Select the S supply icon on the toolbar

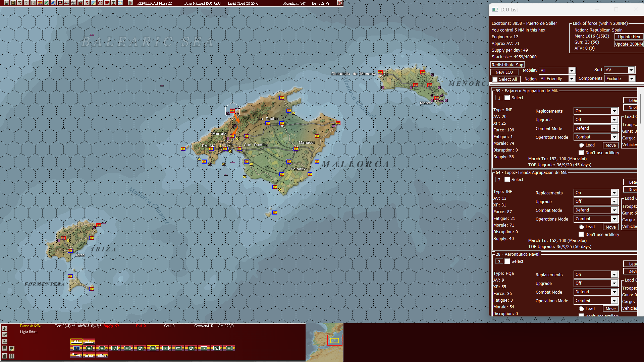[x=87, y=3]
